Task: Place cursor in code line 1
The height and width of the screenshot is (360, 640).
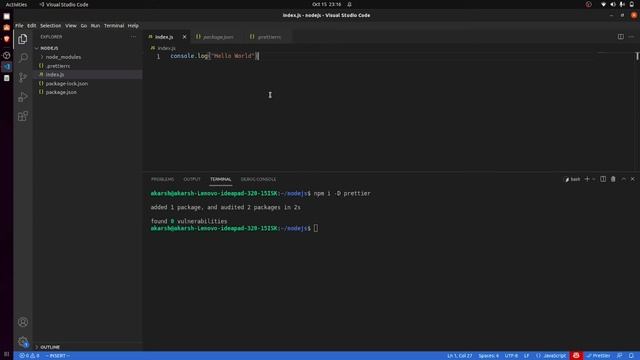Action: click(214, 56)
